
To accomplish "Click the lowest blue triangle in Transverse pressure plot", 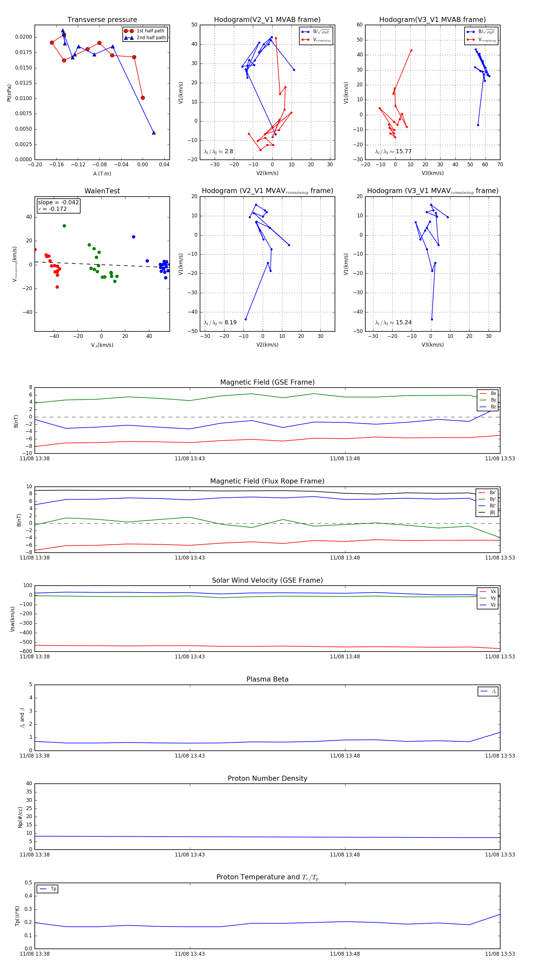I will [153, 133].
